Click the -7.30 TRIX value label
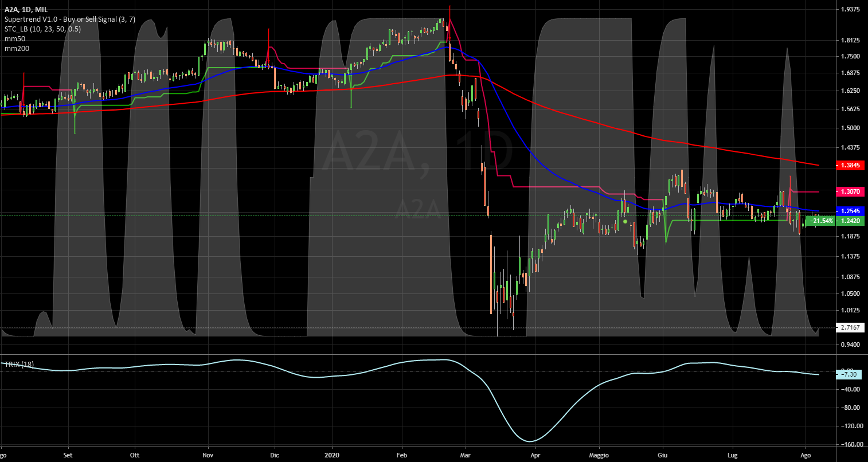The height and width of the screenshot is (462, 868). coord(849,374)
